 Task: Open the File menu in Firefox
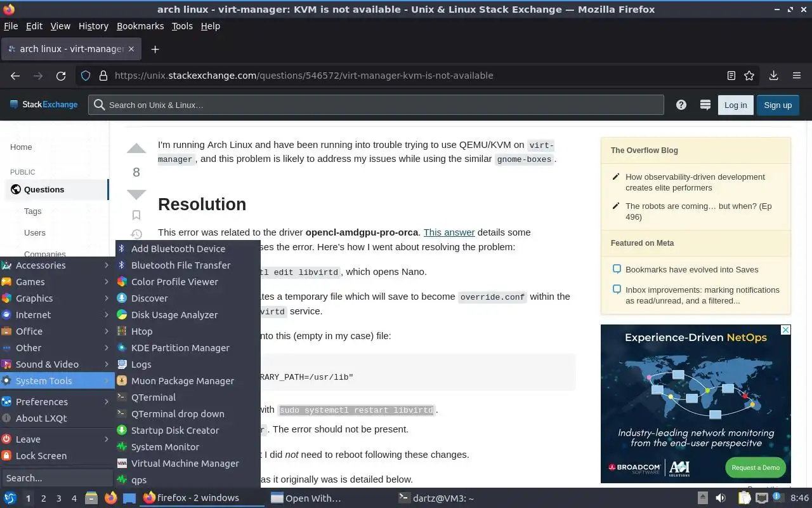coord(11,26)
